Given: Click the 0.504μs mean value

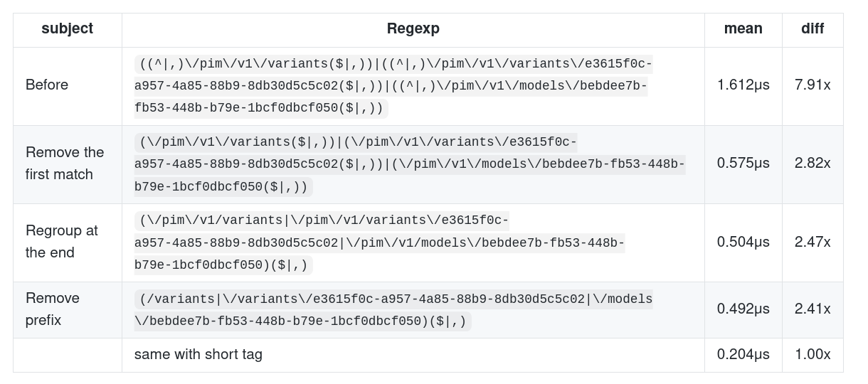Looking at the screenshot, I should (x=743, y=242).
